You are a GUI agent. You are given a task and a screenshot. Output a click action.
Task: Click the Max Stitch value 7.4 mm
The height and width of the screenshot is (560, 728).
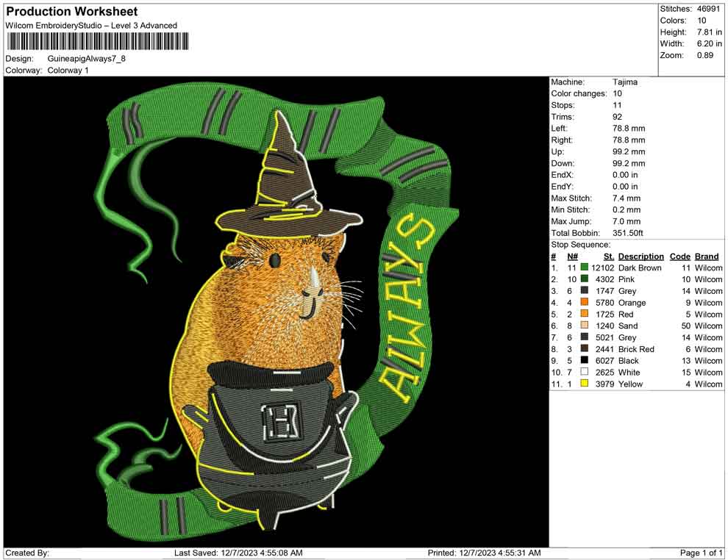point(627,198)
